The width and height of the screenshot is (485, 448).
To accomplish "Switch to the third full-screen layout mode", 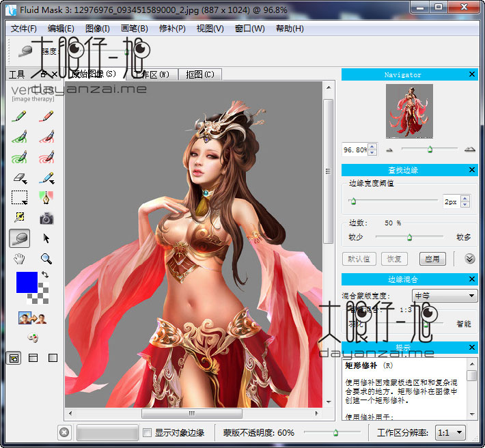I will [53, 358].
